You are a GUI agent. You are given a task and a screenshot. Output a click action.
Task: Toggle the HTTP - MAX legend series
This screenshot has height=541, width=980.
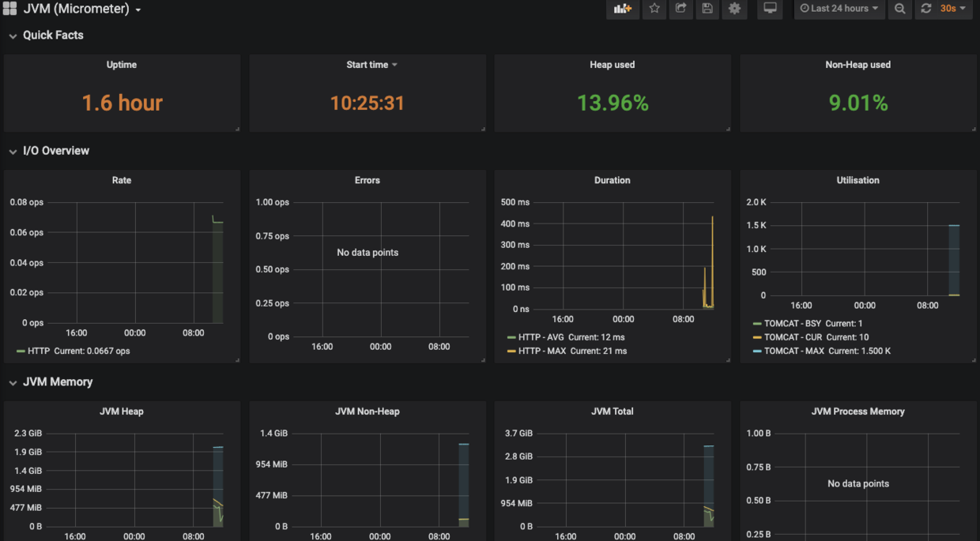point(542,351)
